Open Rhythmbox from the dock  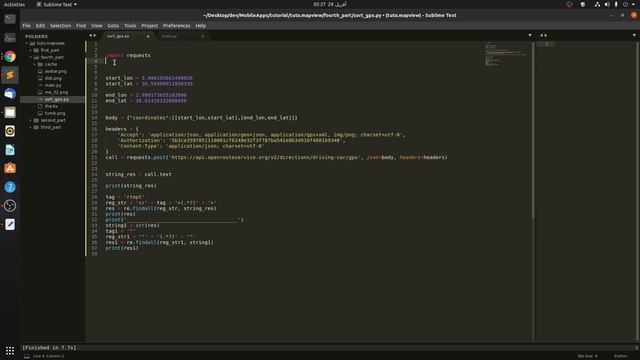(10, 131)
